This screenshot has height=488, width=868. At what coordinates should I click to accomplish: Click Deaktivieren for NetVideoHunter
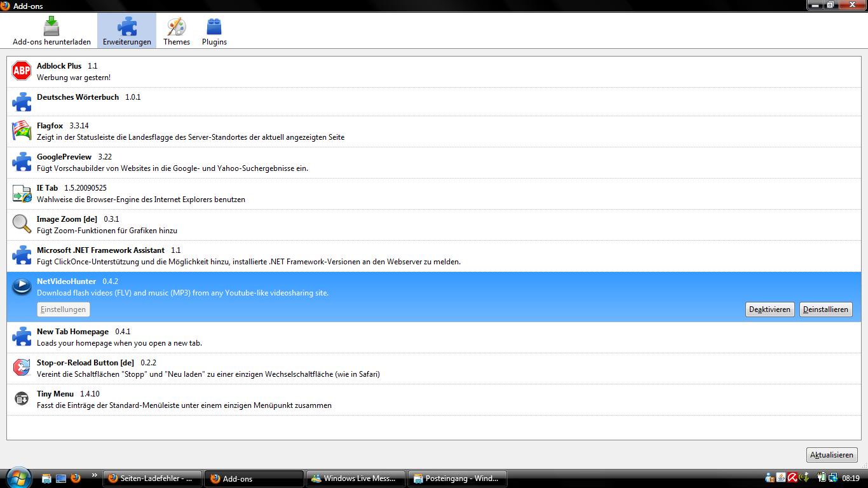(x=770, y=309)
